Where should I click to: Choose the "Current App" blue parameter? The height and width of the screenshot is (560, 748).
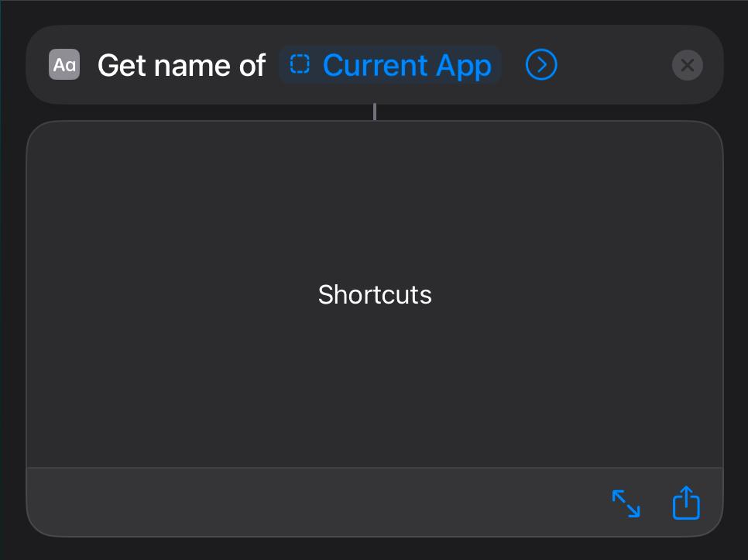tap(407, 65)
